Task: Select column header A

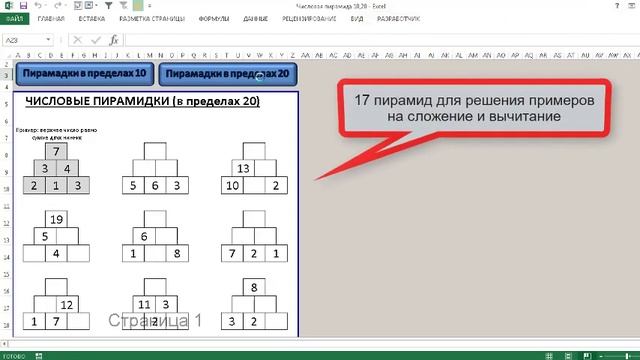Action: click(x=18, y=55)
